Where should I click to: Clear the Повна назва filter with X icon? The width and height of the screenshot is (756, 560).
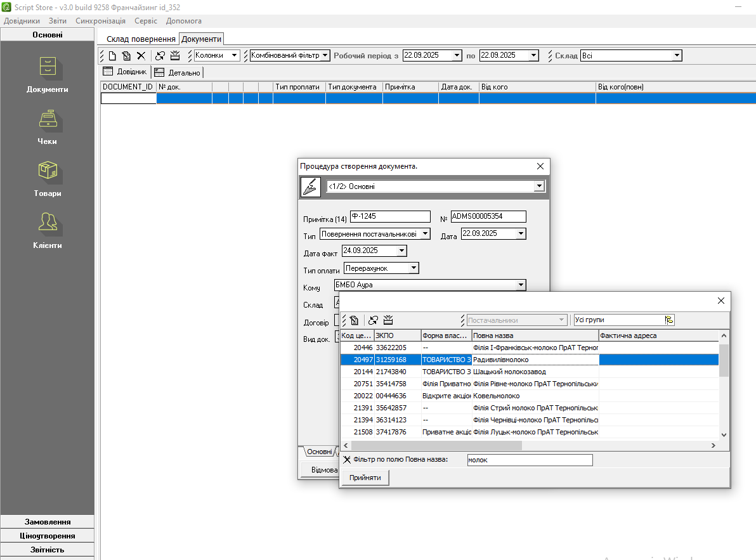347,460
